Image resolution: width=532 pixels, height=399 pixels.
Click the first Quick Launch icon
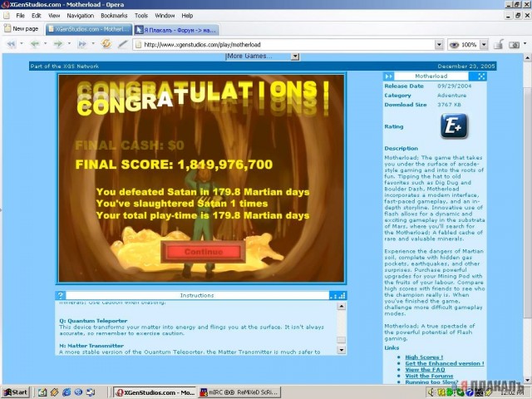click(x=42, y=392)
